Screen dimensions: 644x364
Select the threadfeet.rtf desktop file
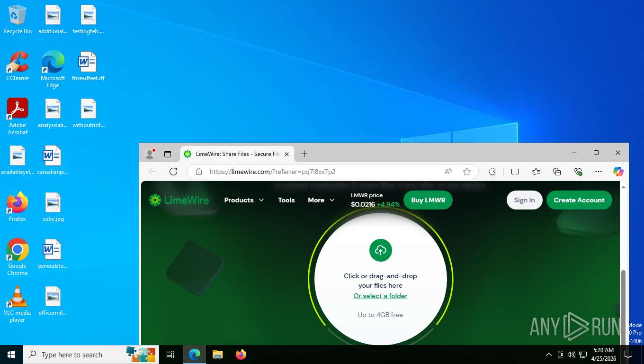(x=88, y=66)
